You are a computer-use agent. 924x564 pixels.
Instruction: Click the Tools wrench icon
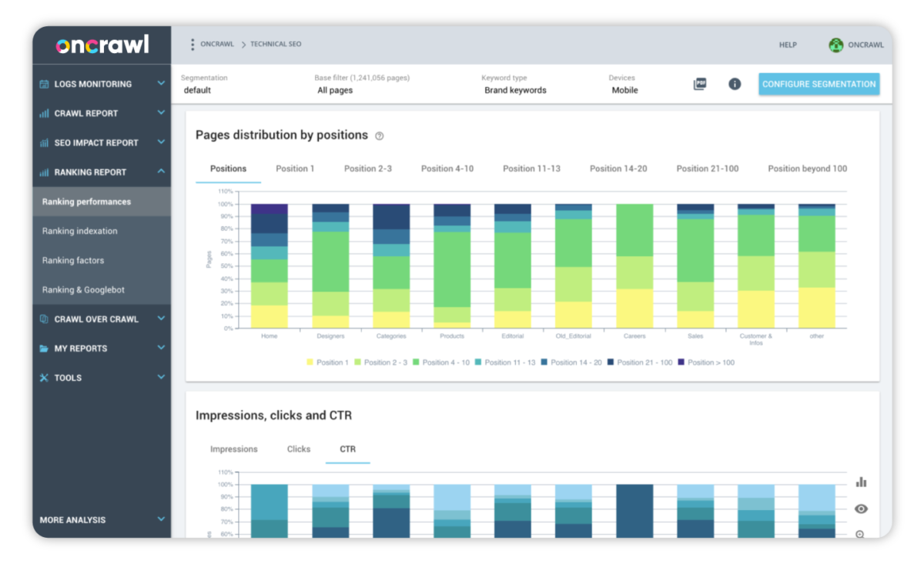point(45,378)
